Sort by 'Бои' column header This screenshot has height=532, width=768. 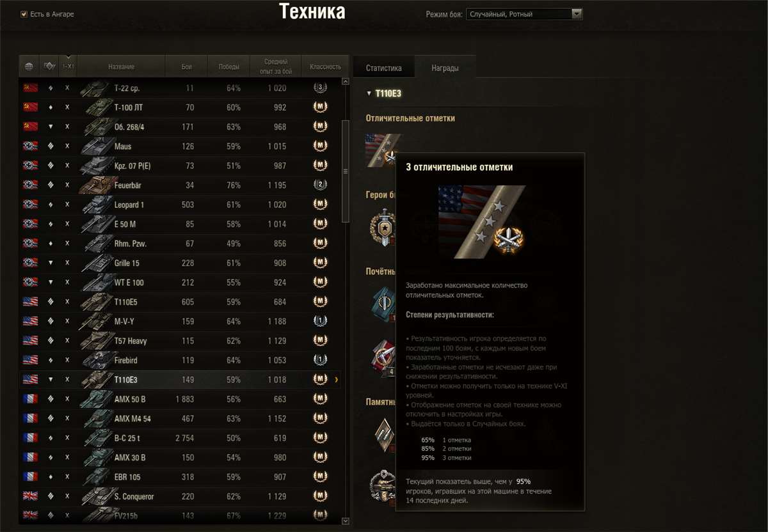click(x=186, y=66)
